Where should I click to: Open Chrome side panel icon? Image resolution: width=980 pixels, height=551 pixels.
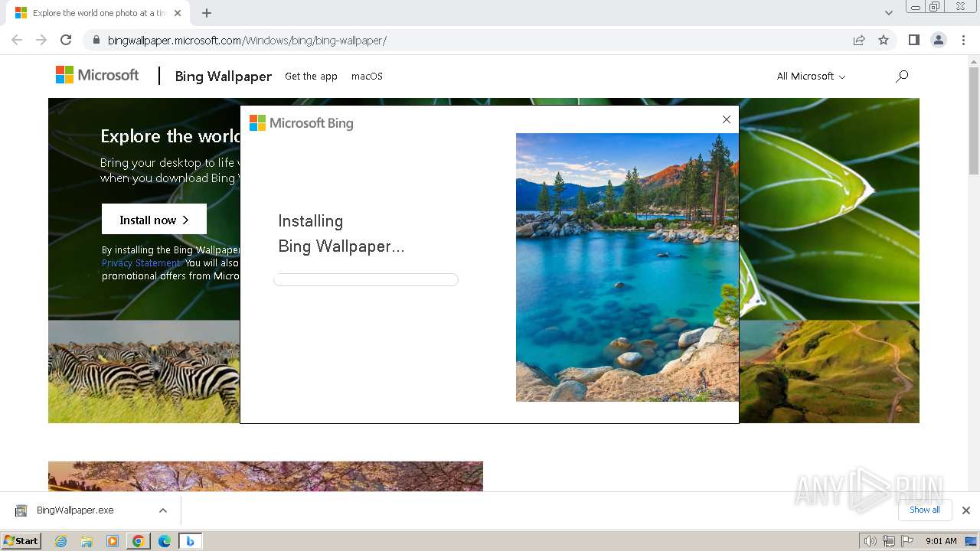[x=913, y=40]
